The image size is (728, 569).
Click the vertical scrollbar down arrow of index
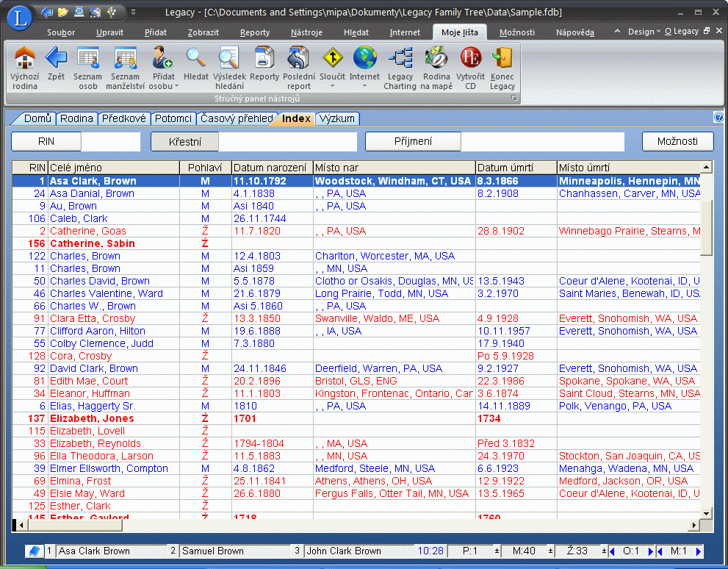[706, 513]
